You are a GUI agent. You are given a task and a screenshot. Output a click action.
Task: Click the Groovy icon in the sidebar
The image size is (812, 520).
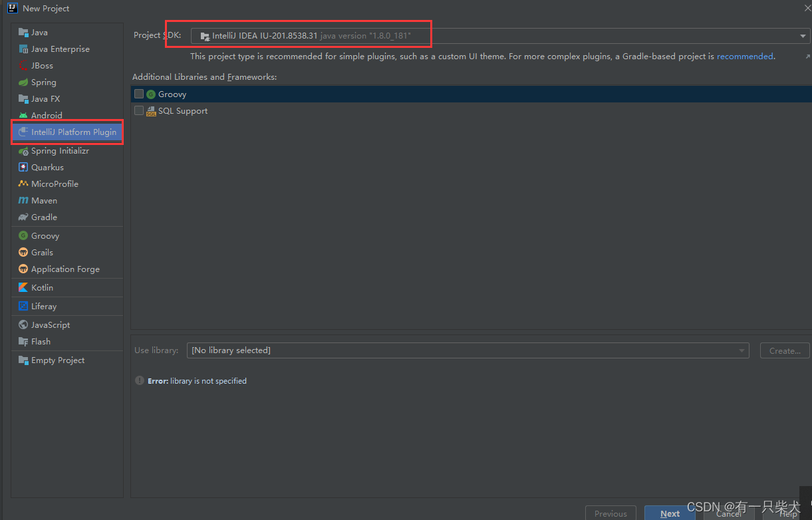click(23, 235)
